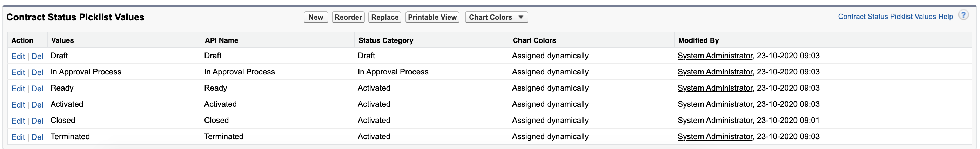980x149 pixels.
Task: Edit the Activated picklist value
Action: click(18, 105)
